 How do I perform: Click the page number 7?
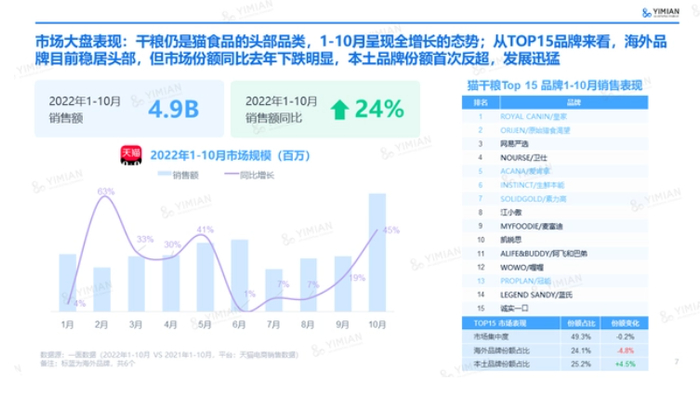676,362
